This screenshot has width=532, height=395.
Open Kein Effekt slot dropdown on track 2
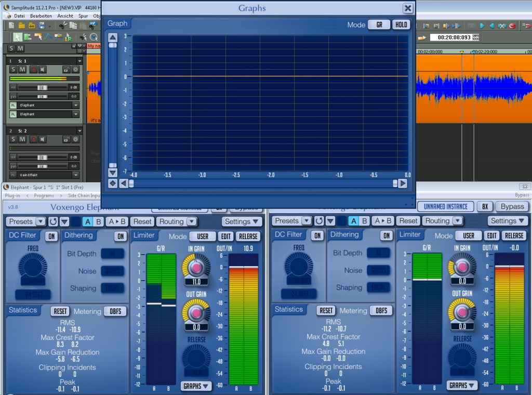[x=76, y=175]
